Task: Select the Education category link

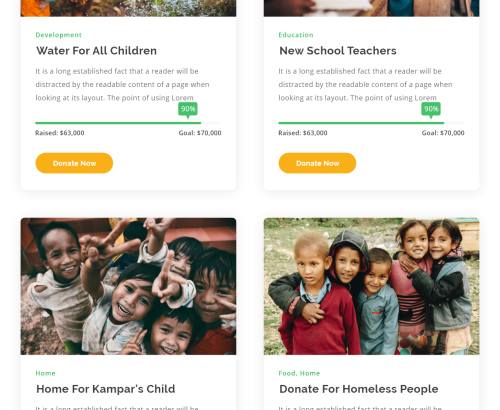Action: 296,35
